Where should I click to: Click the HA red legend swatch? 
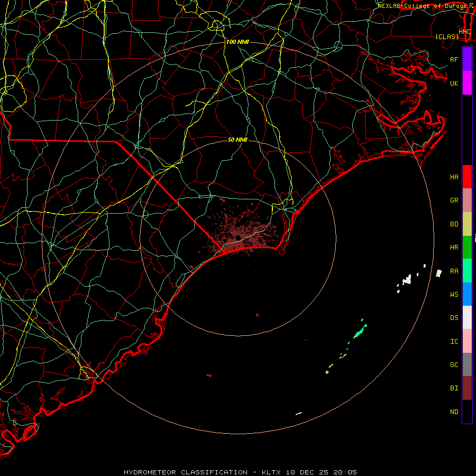click(x=467, y=177)
